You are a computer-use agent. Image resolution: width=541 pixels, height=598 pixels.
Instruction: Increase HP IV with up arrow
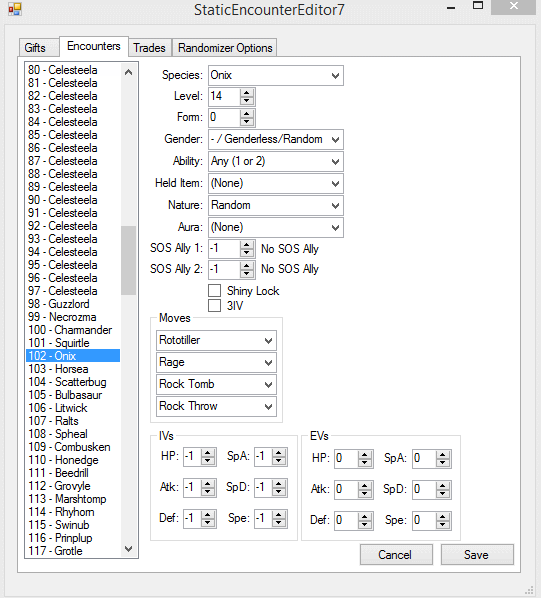pos(208,453)
